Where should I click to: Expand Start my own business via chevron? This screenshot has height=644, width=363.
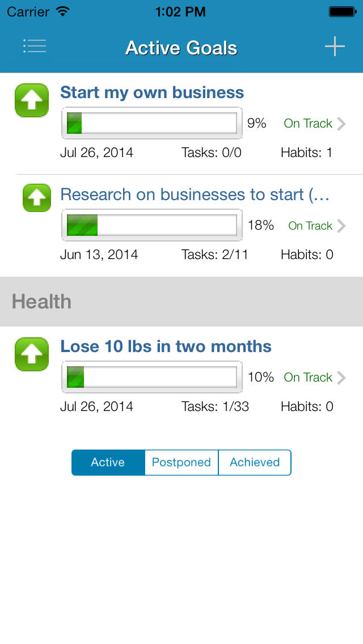[341, 124]
